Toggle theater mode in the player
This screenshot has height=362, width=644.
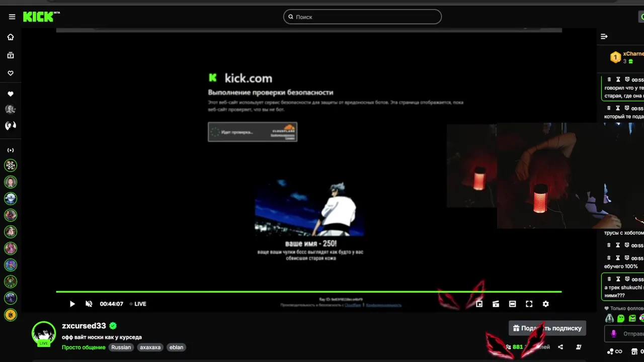[x=512, y=304]
